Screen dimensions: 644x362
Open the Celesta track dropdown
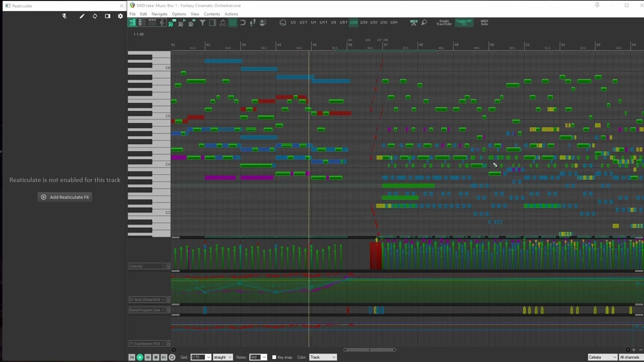602,357
